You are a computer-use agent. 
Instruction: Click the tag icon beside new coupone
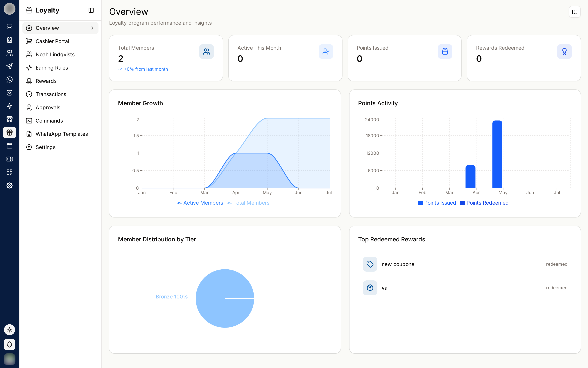tap(370, 264)
